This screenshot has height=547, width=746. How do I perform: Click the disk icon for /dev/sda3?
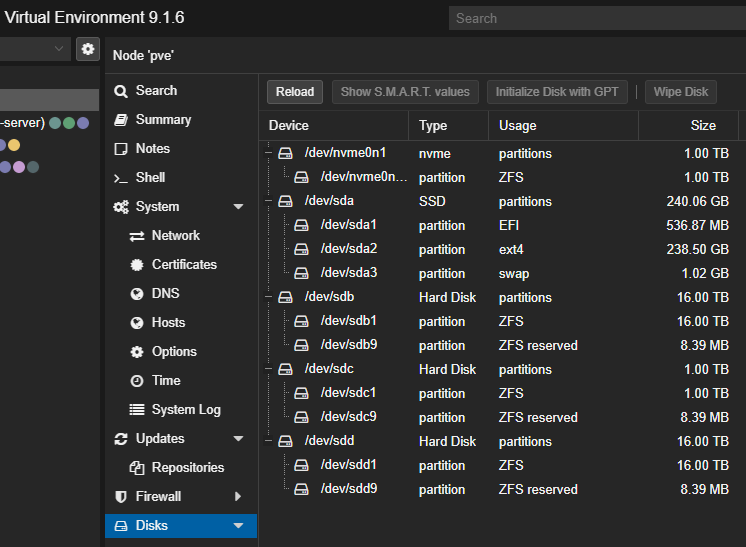pyautogui.click(x=301, y=273)
